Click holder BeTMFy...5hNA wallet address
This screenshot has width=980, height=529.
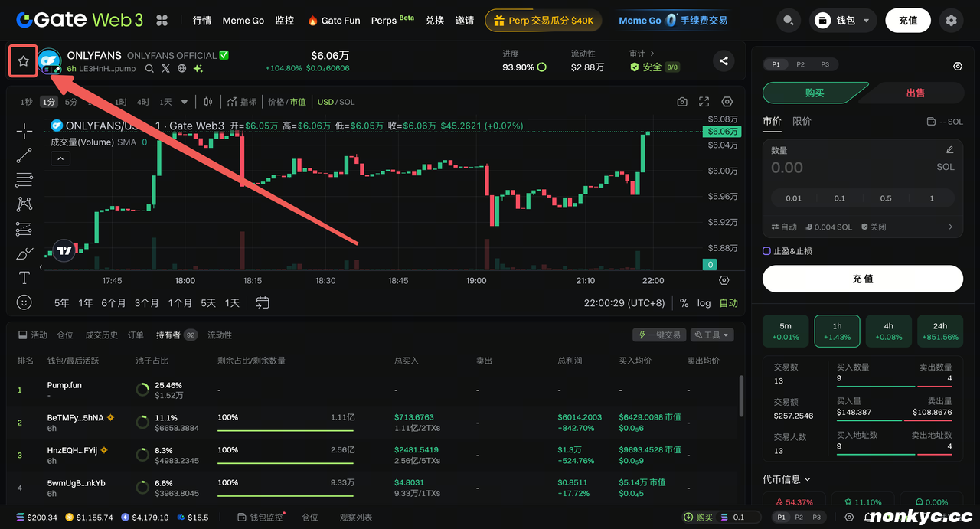[75, 417]
